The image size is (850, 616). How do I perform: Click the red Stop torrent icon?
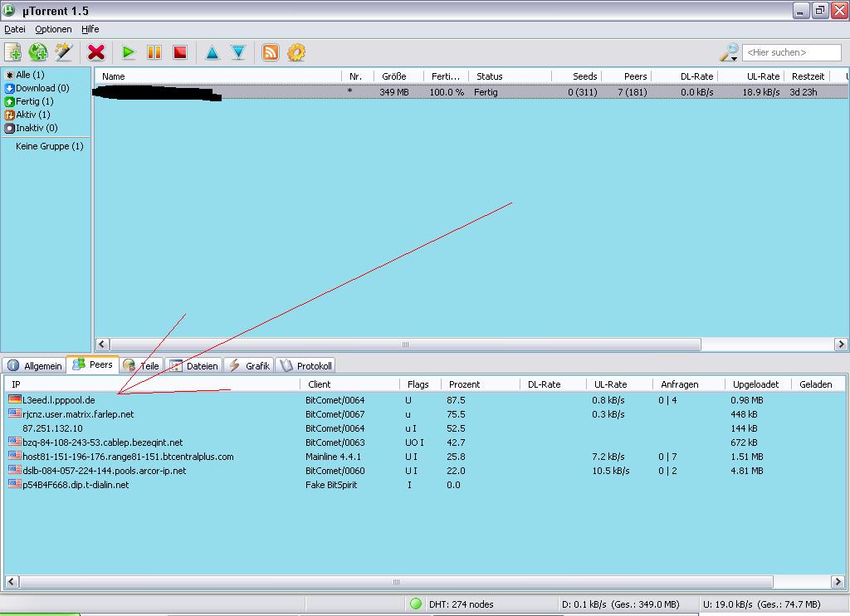point(180,52)
